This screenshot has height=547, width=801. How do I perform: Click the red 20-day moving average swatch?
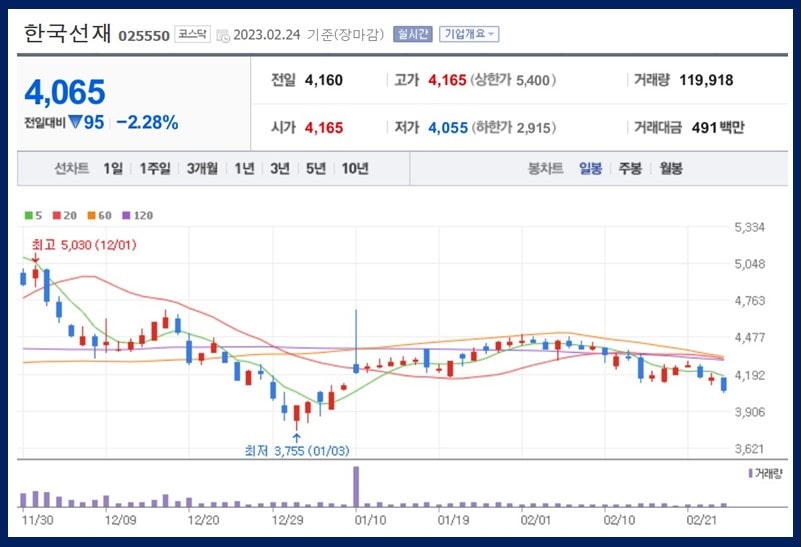coord(57,216)
